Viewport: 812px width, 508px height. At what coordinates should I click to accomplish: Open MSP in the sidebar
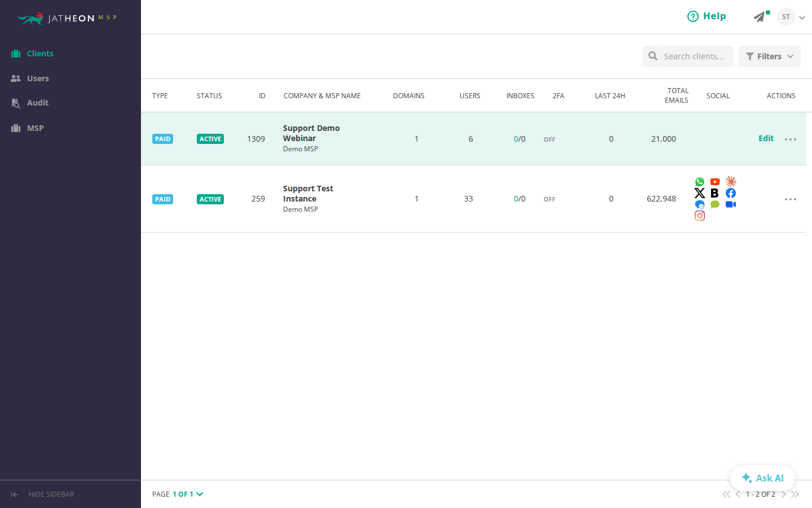coord(27,128)
